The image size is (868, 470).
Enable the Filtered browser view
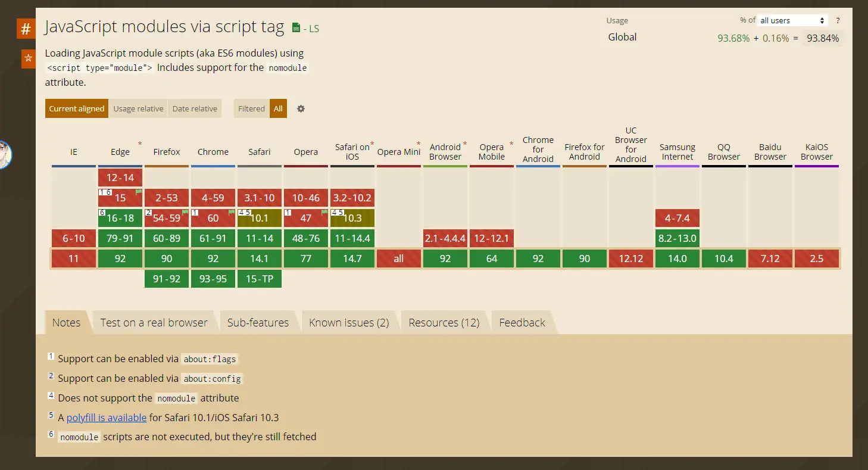(251, 108)
